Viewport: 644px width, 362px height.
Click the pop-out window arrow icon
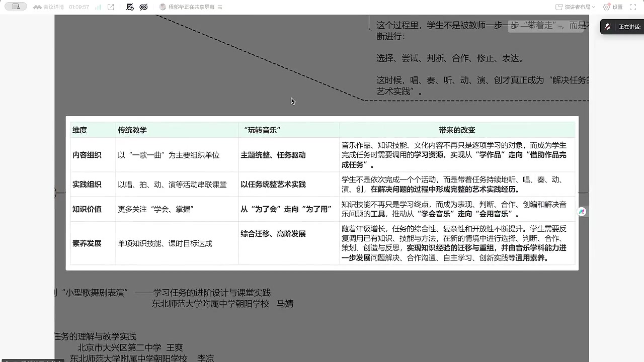click(x=111, y=7)
